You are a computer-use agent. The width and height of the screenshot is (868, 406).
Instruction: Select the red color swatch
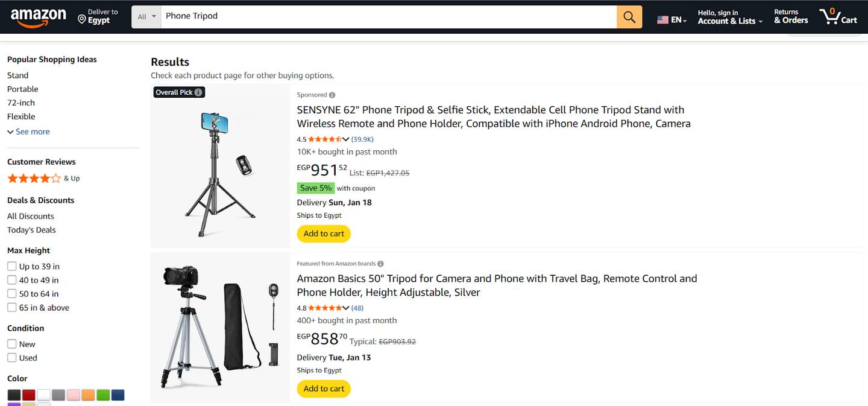[x=28, y=396]
